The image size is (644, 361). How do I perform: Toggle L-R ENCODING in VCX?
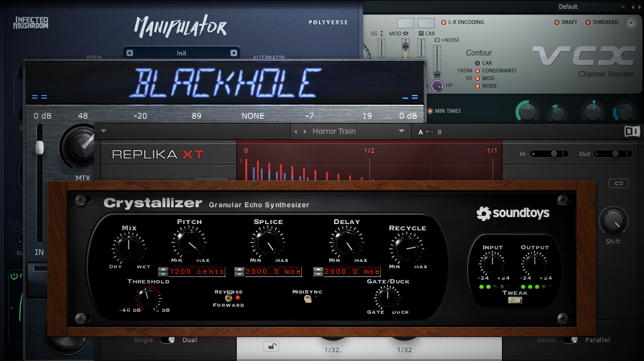click(444, 22)
